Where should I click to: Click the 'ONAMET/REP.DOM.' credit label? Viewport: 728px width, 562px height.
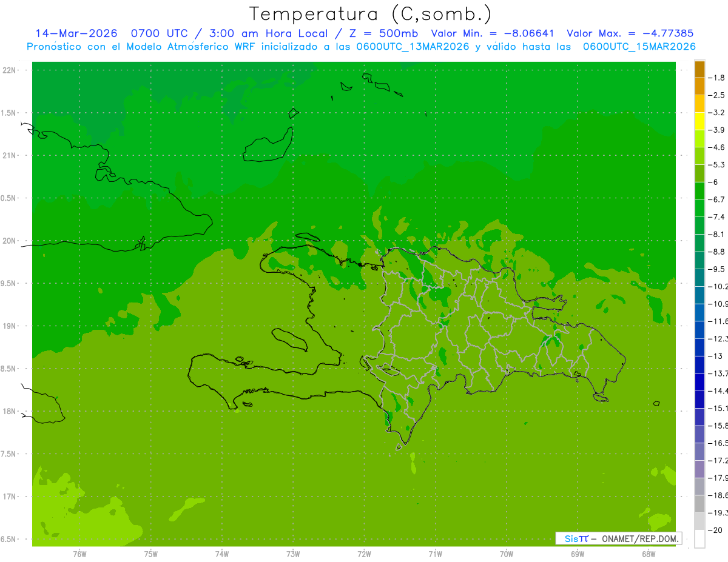click(639, 538)
